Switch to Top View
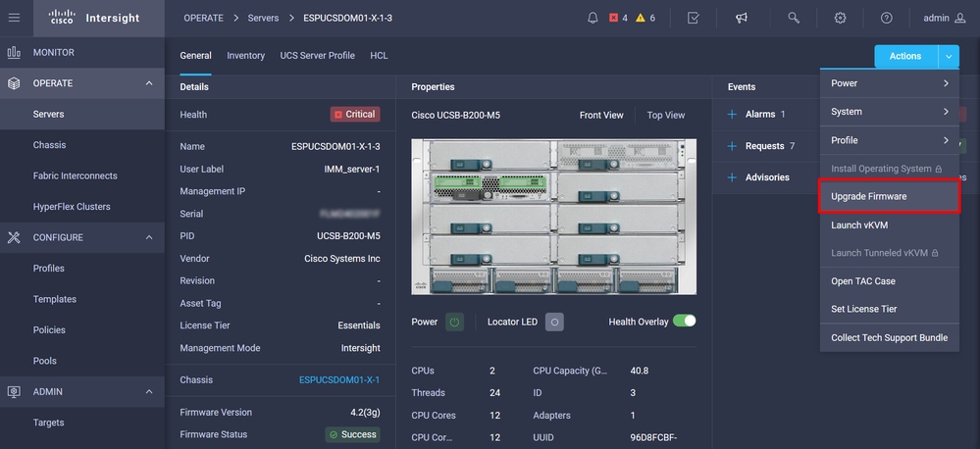Screen dimensions: 980x449 pyautogui.click(x=666, y=115)
